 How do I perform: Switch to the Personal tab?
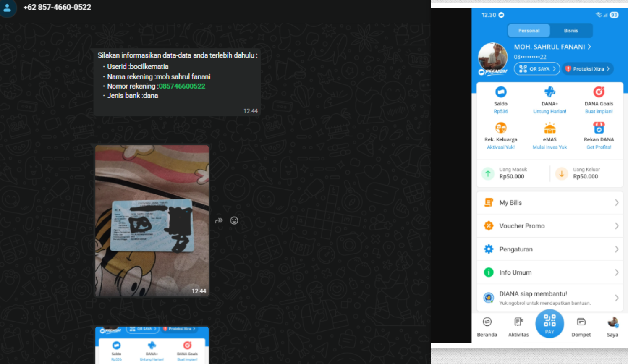pos(529,31)
